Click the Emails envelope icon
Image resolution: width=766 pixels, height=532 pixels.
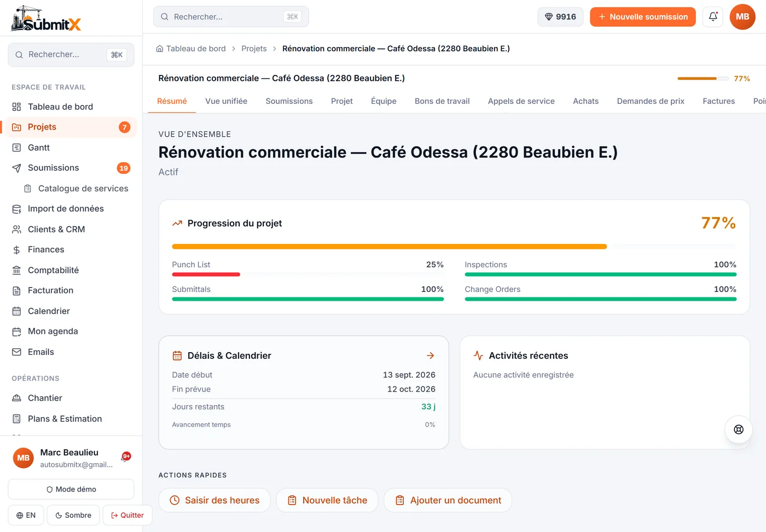[17, 352]
